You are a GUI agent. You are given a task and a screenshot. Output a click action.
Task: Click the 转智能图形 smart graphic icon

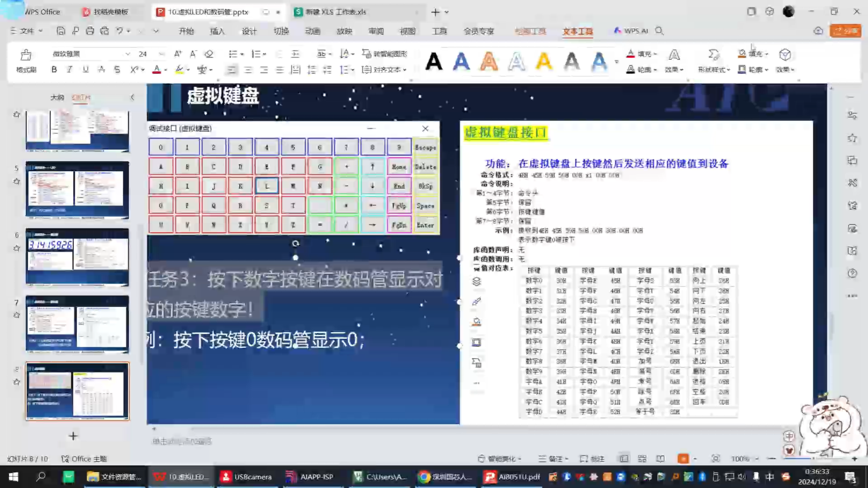(x=385, y=54)
